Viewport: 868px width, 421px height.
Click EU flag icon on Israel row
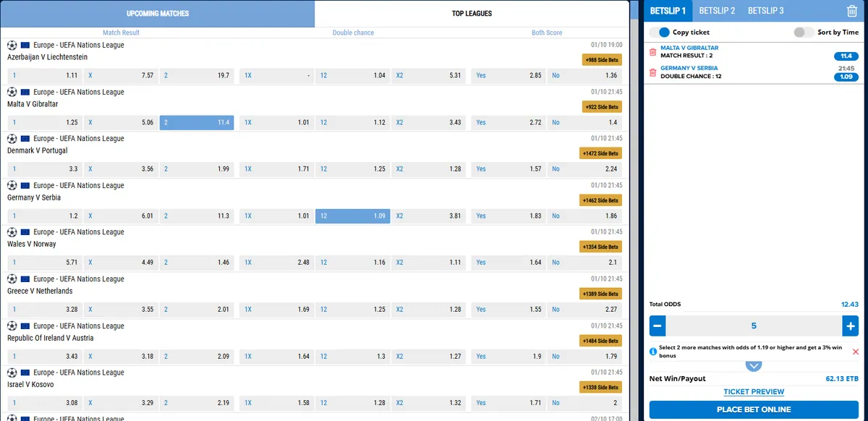pos(25,373)
